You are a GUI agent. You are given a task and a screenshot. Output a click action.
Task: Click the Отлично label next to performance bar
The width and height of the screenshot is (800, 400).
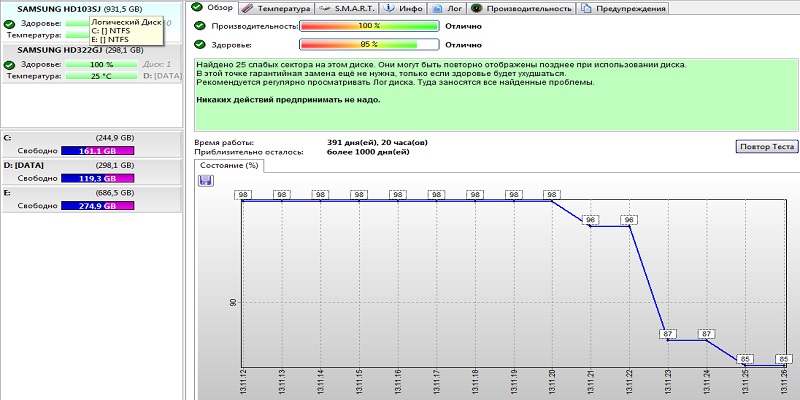coord(463,26)
